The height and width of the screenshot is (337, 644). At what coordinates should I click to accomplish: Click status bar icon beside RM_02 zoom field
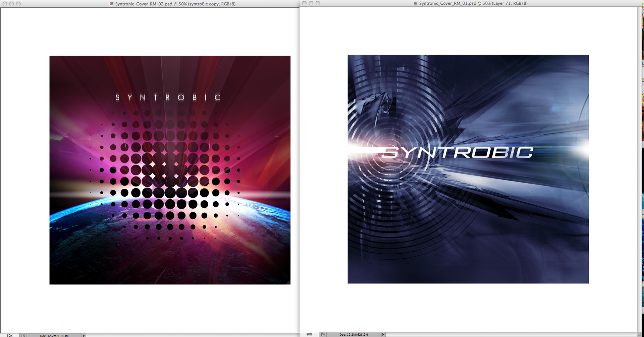tap(23, 335)
